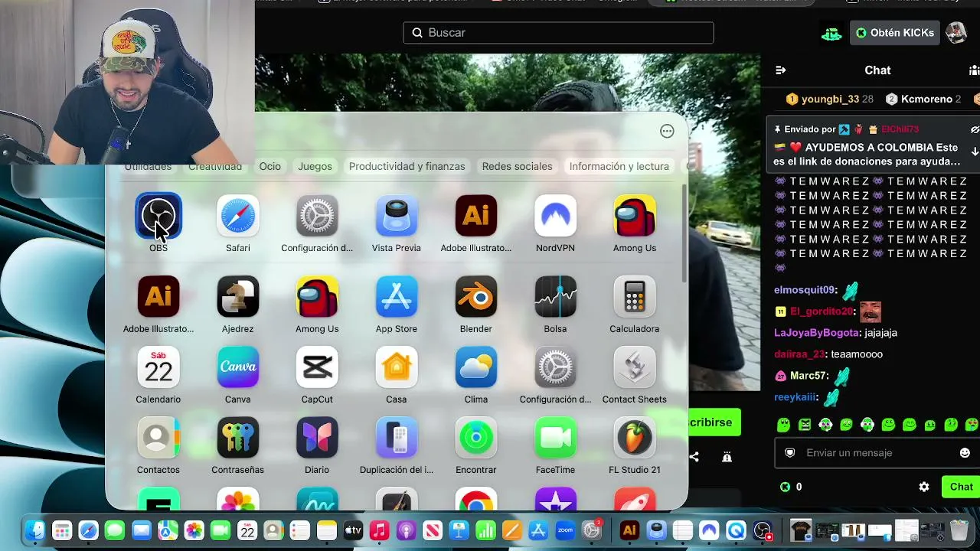
Task: Click the more options ellipsis in launcher
Action: tap(667, 131)
